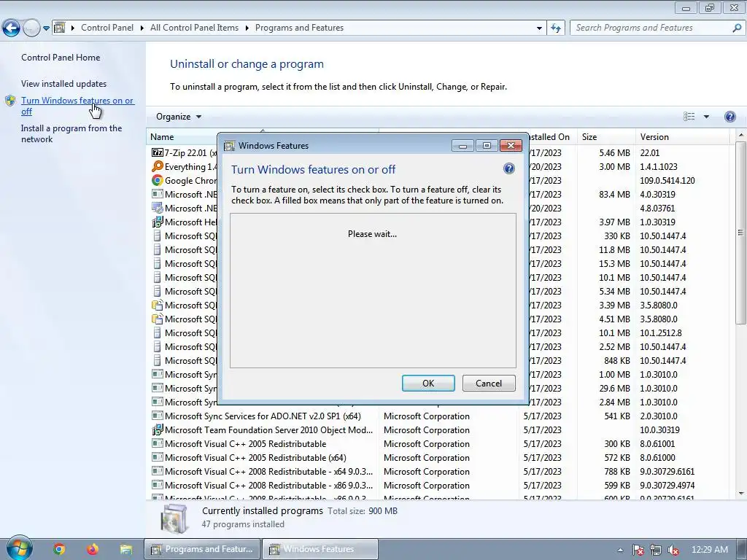Click the search magnifier icon

[x=737, y=28]
